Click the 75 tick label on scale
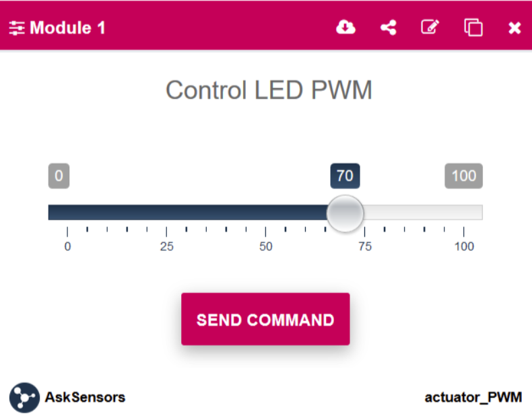532x418 pixels. pos(365,246)
